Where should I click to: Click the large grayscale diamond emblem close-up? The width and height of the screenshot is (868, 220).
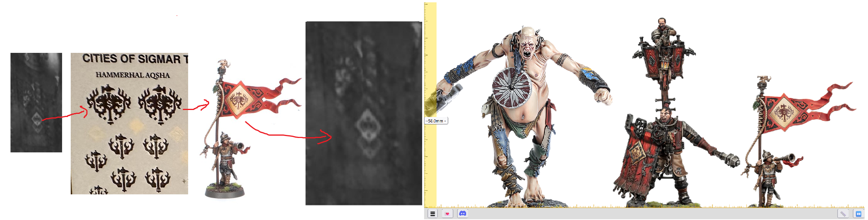tap(364, 113)
